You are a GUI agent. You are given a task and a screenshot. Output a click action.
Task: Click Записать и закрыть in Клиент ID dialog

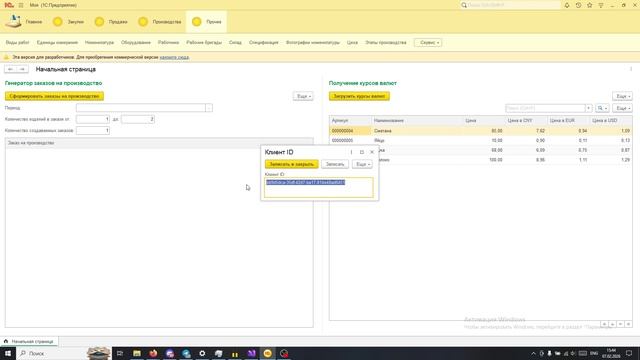point(291,164)
